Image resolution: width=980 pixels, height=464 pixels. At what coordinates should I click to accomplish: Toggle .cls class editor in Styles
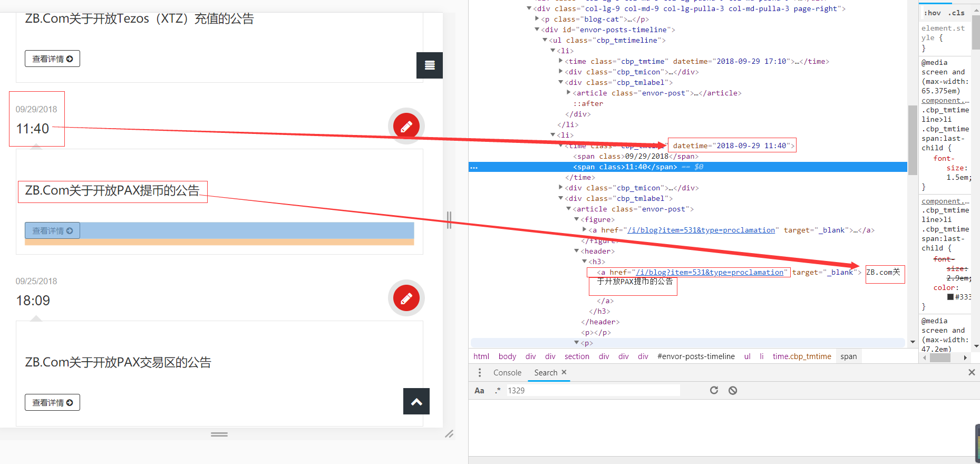[956, 13]
